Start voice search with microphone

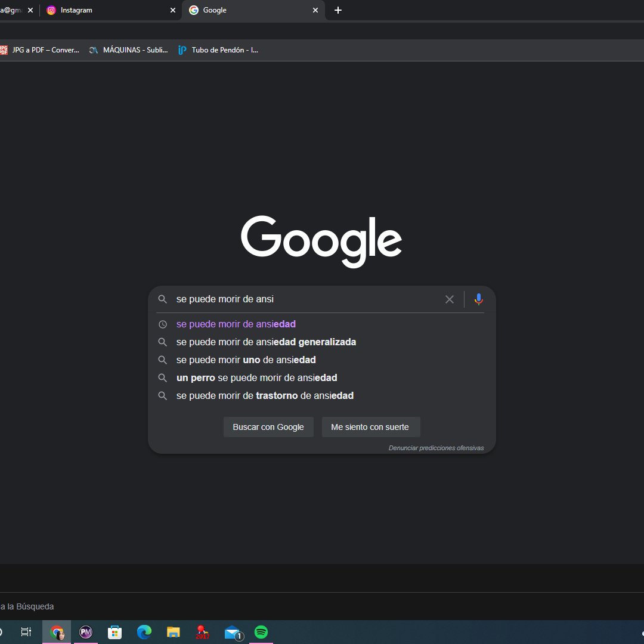478,299
